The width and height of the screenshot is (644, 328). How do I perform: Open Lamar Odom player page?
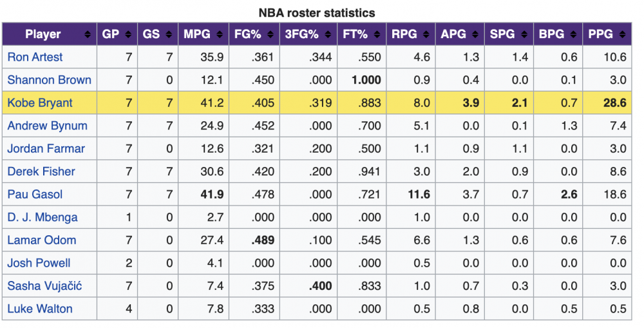point(42,240)
